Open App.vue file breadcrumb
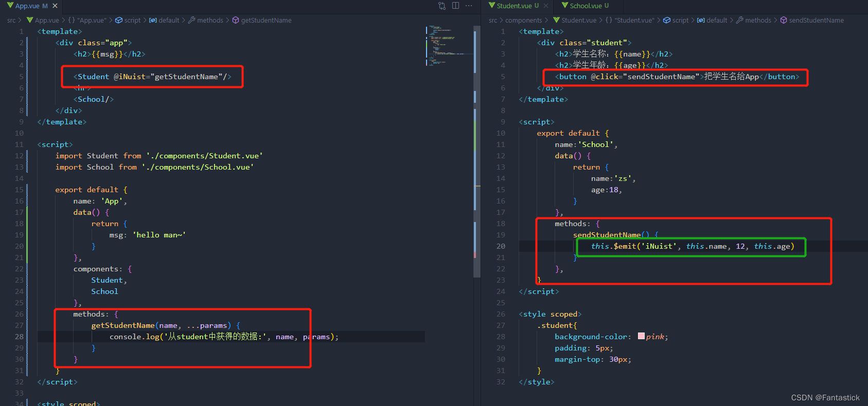The width and height of the screenshot is (868, 406). [x=43, y=20]
